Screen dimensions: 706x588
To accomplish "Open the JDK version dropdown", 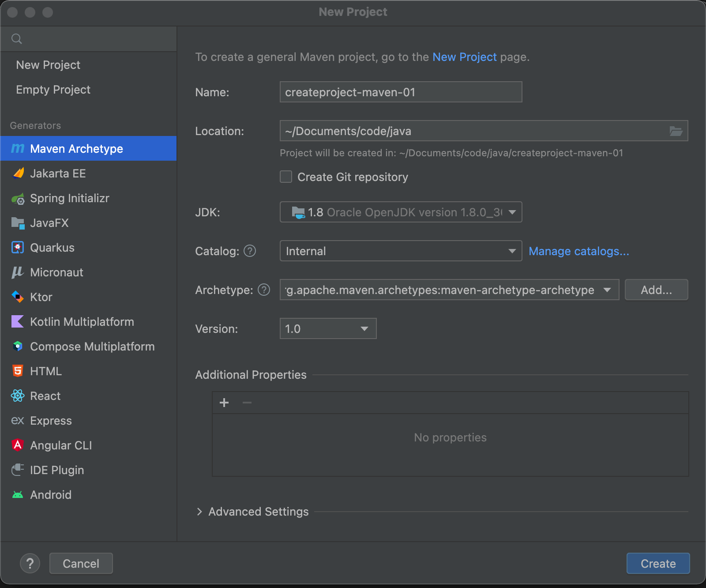I will (401, 212).
